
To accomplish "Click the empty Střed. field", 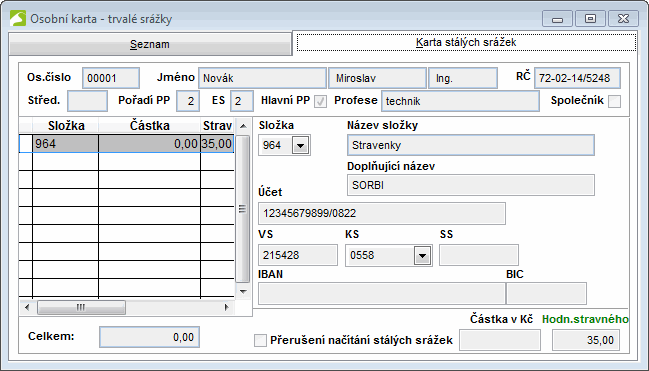I will coord(87,101).
